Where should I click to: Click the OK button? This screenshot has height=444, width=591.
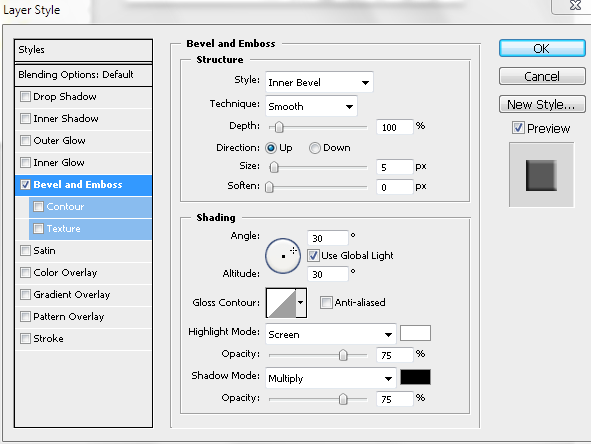(542, 48)
